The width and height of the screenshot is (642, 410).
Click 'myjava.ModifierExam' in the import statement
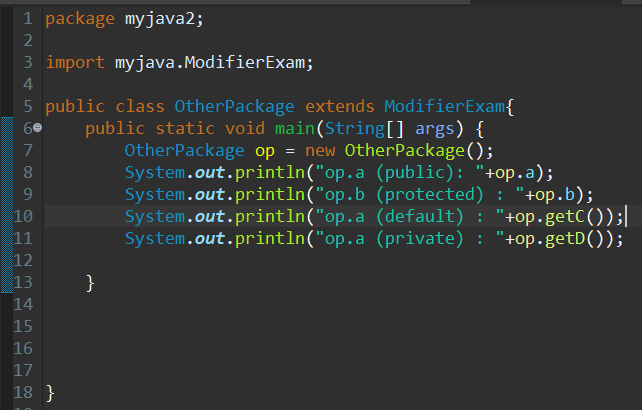tap(210, 63)
